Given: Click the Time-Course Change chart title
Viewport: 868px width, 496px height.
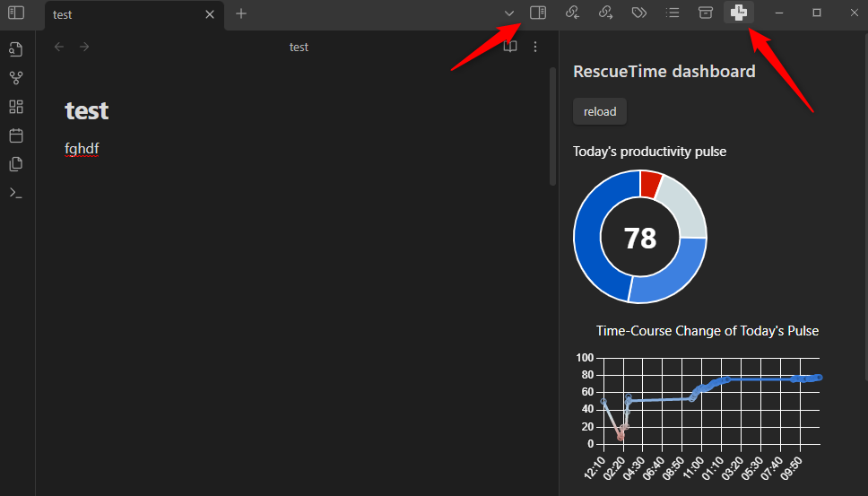Looking at the screenshot, I should [x=707, y=331].
